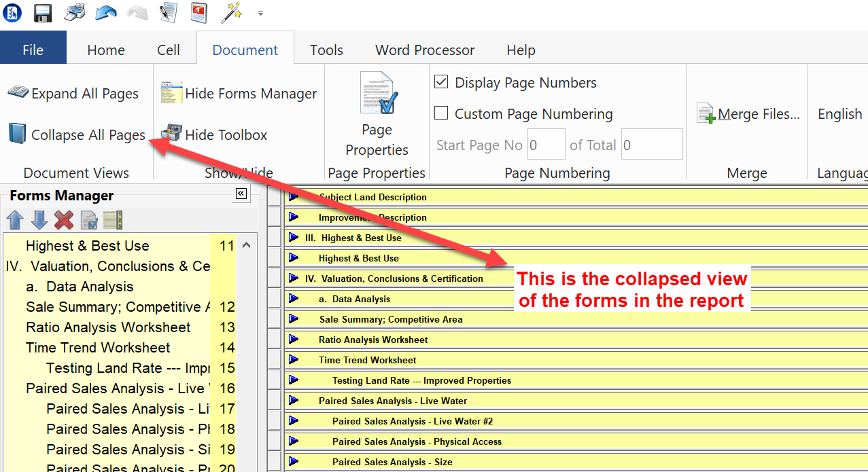Click Collapse All Pages button

[76, 134]
